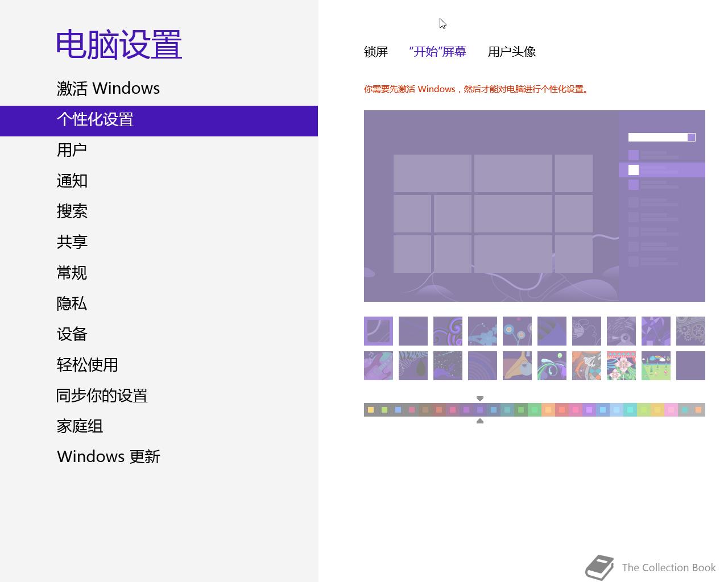The height and width of the screenshot is (582, 728).
Task: Click the color marker arrow above strip
Action: click(x=480, y=398)
